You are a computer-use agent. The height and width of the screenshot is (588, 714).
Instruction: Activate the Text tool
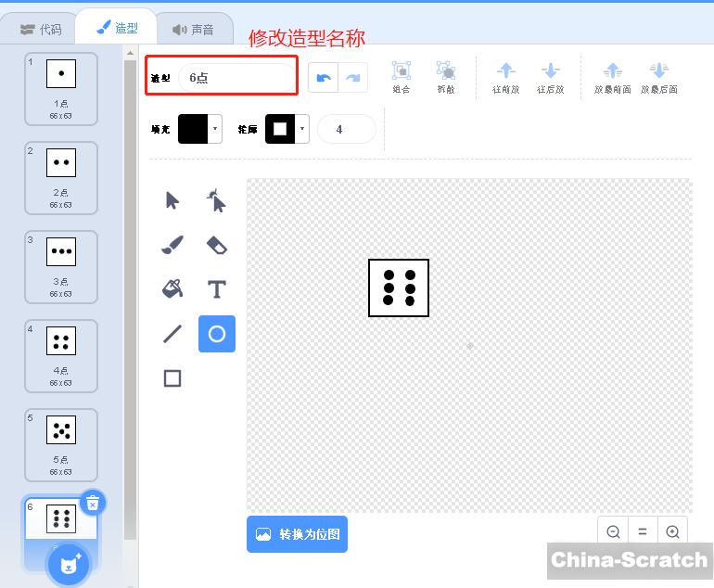[x=216, y=289]
